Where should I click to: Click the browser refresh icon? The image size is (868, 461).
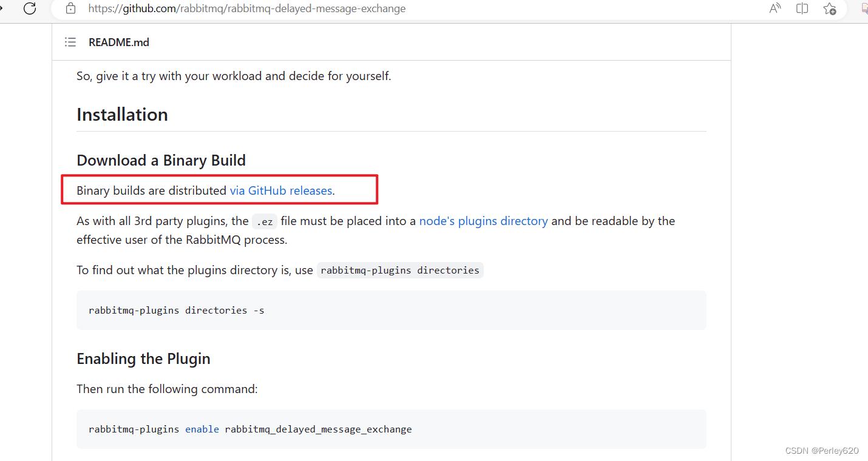29,8
